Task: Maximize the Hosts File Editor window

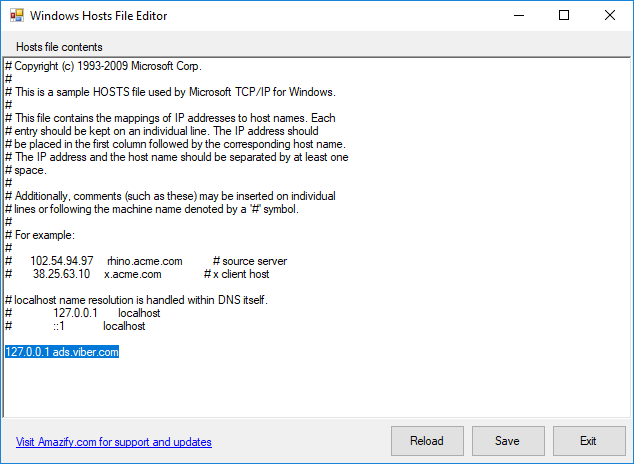Action: (564, 16)
